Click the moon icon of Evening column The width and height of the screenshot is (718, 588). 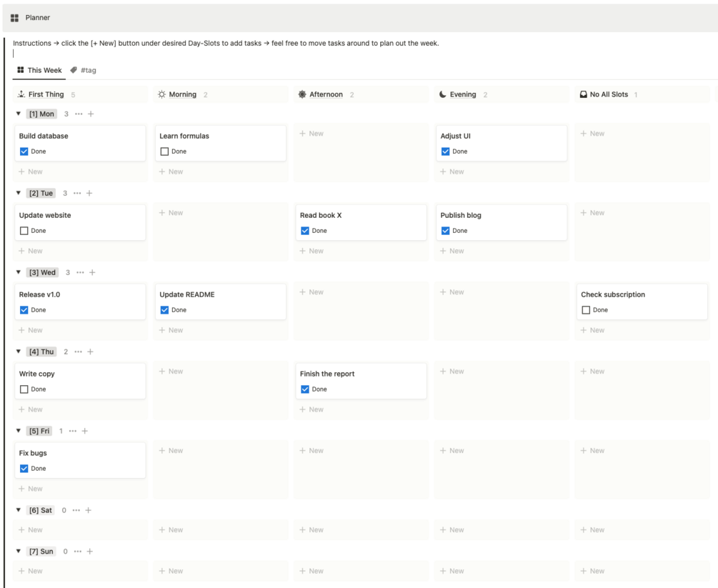pyautogui.click(x=443, y=94)
